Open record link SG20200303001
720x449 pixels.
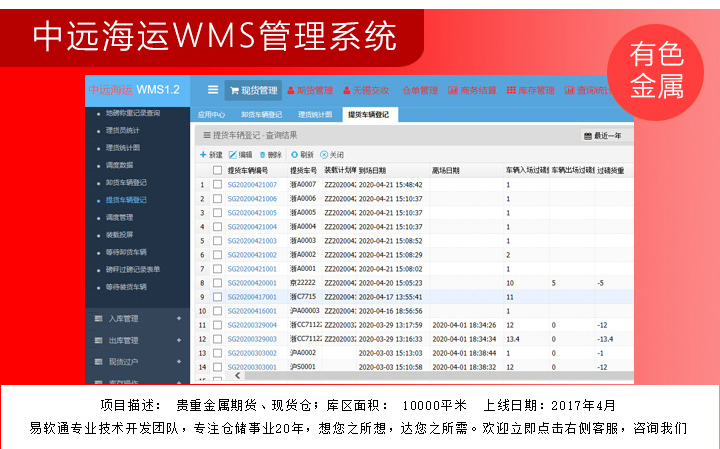click(252, 367)
